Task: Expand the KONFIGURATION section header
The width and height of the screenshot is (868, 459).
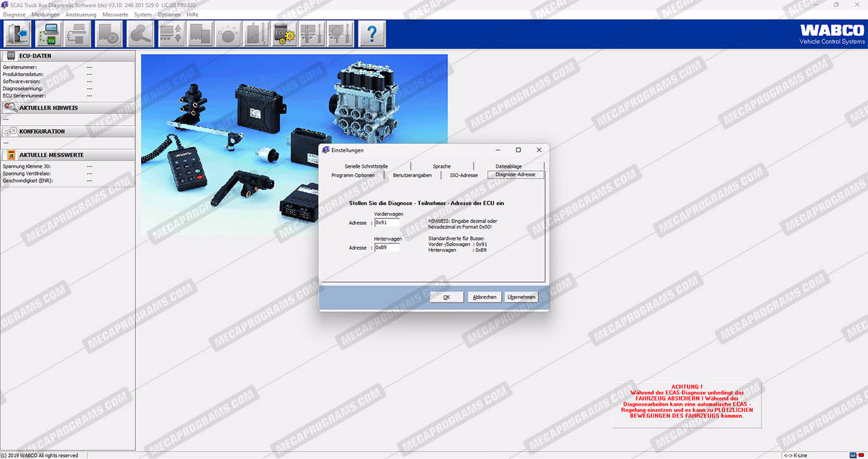Action: [x=68, y=131]
